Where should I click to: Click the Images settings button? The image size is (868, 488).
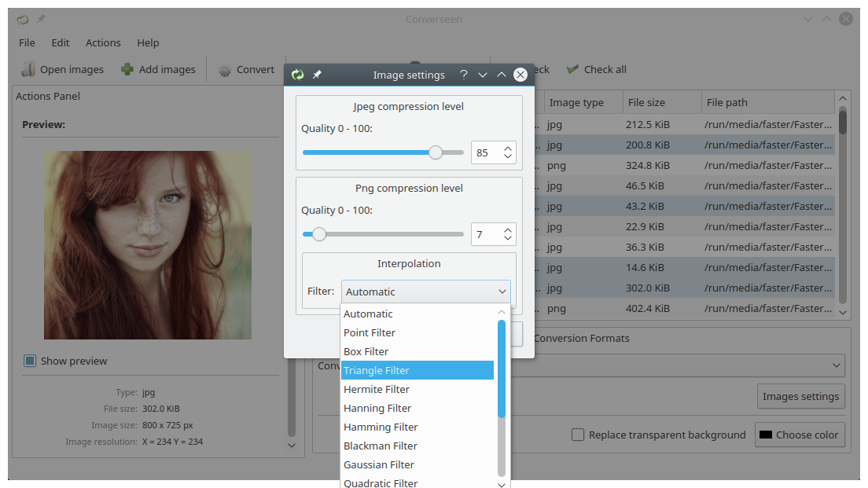pos(800,396)
